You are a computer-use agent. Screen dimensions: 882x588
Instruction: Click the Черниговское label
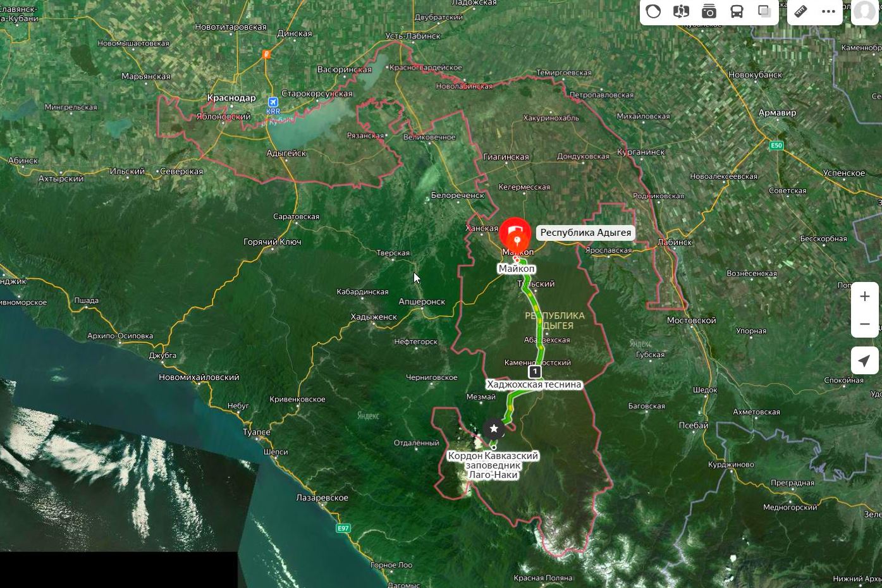click(x=431, y=377)
